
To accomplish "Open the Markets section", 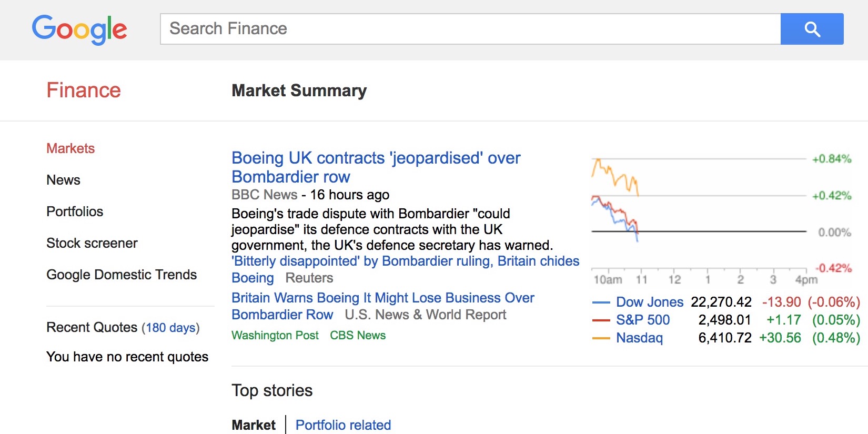I will point(70,148).
